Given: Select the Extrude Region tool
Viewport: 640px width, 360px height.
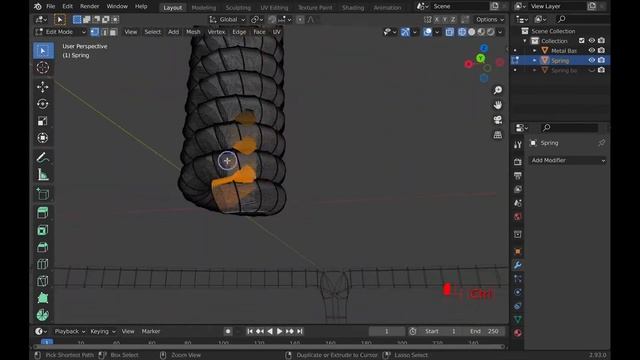Looking at the screenshot, I should coord(43,213).
